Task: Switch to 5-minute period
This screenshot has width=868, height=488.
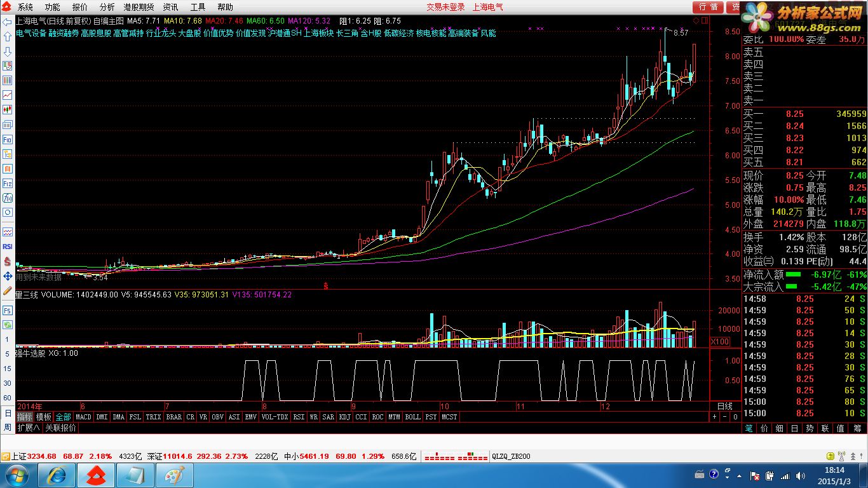Action: coord(7,353)
